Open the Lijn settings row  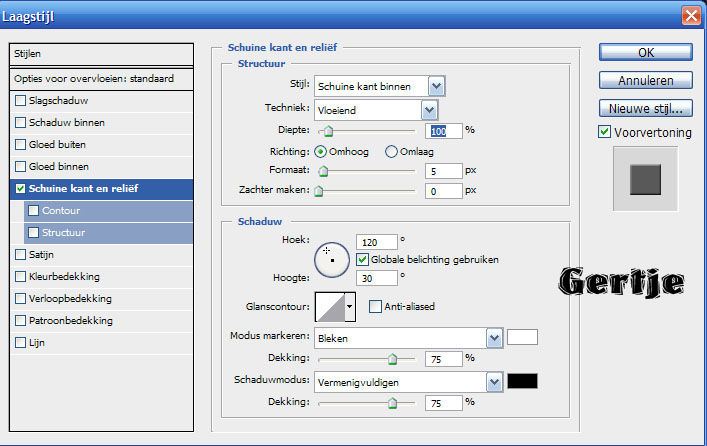101,343
